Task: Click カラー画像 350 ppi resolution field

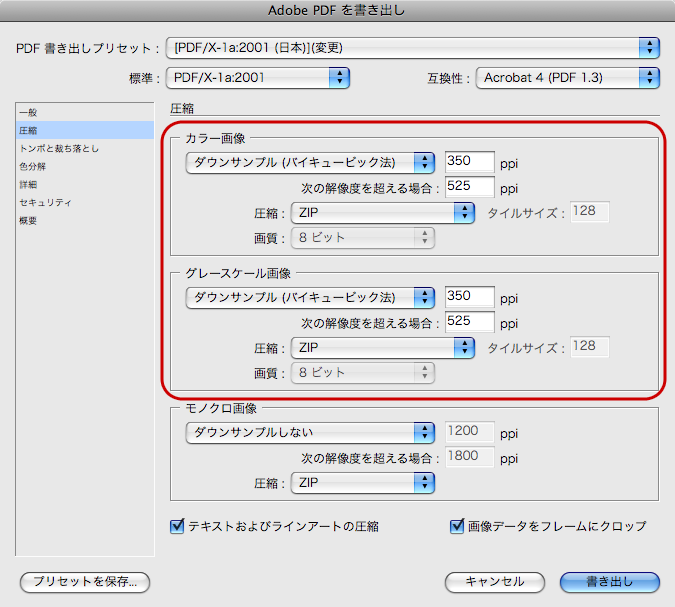Action: [x=470, y=161]
